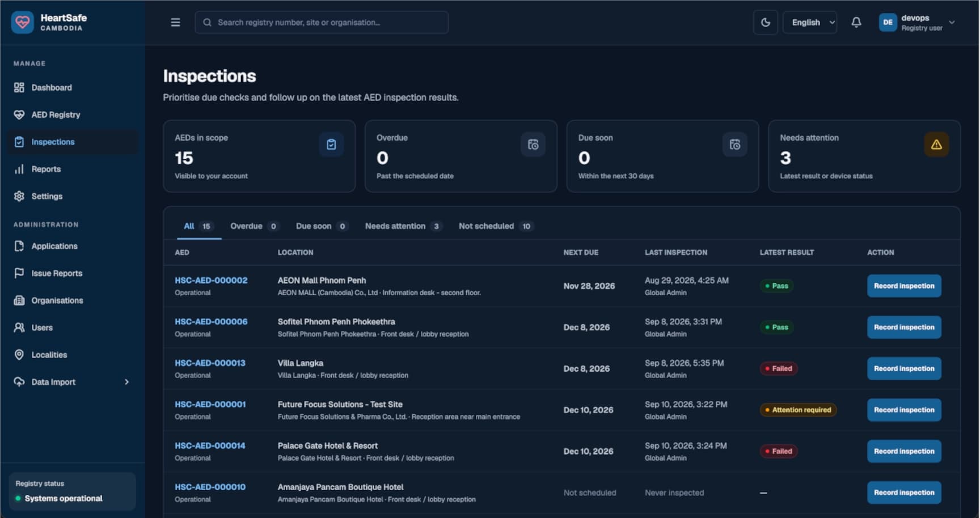The image size is (980, 518).
Task: Click the Issue Reports flag icon
Action: click(x=19, y=273)
